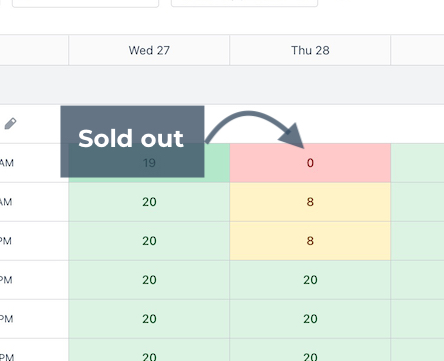Click the third-row Wed 27 cell with 20

click(x=149, y=241)
